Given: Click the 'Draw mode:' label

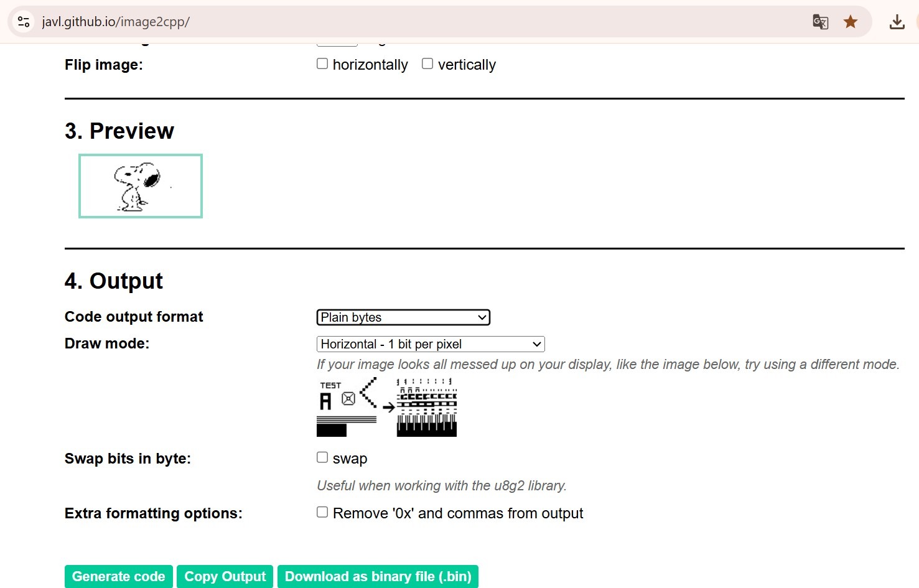Looking at the screenshot, I should 107,343.
